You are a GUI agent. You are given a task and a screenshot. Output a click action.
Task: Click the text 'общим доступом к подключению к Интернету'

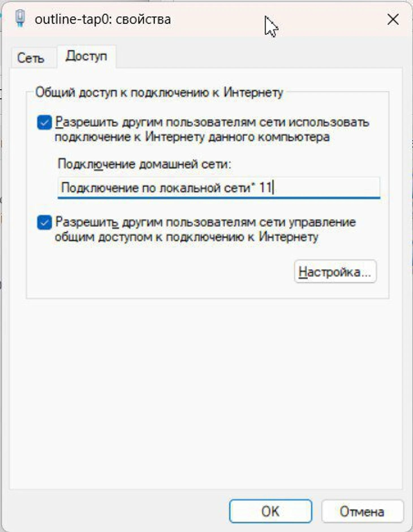186,237
